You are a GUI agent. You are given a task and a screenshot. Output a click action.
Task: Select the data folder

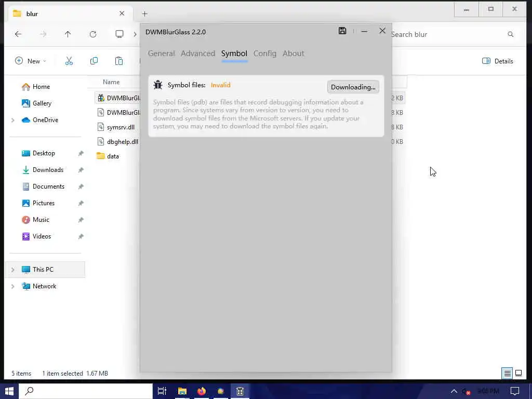(x=108, y=156)
